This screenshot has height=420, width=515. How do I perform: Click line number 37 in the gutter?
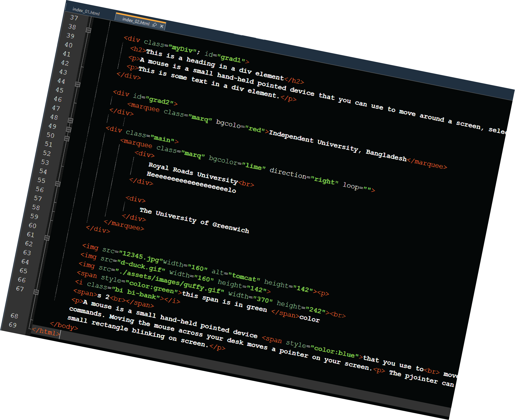coord(74,18)
